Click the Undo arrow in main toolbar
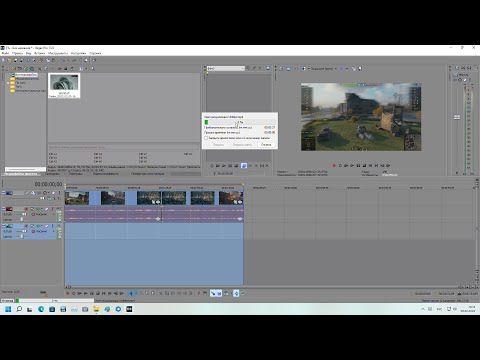 62,60
